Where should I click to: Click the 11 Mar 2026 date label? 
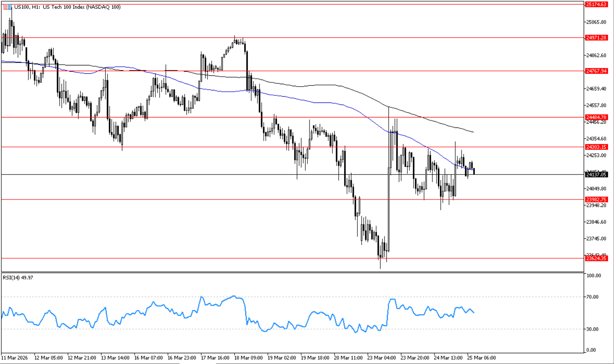pos(15,358)
